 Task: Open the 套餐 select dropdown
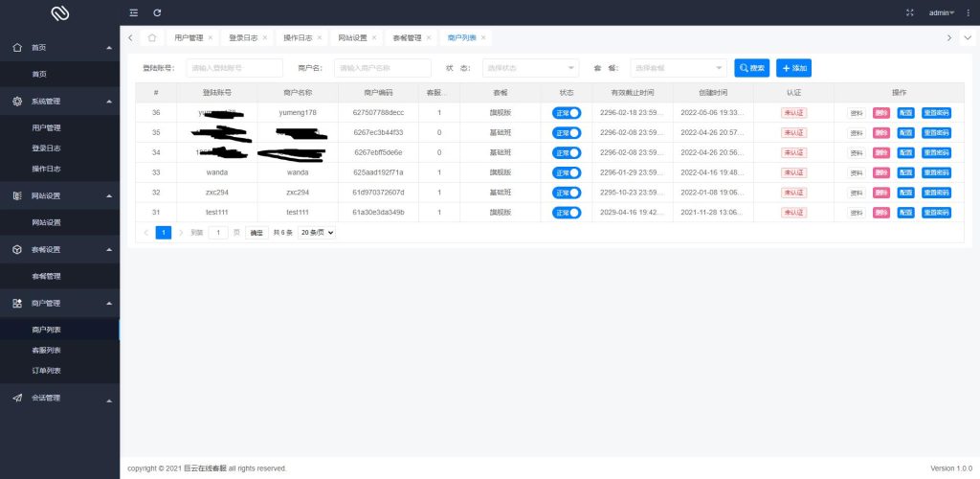point(678,68)
